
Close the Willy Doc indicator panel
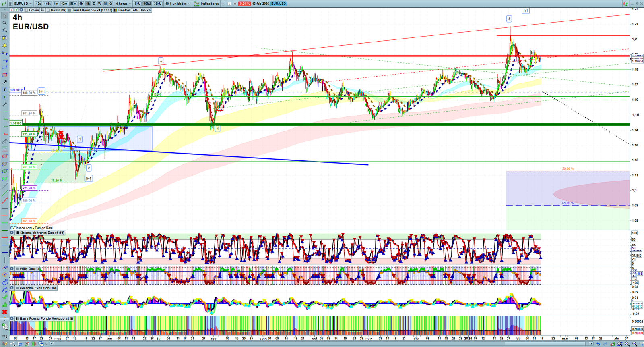tap(12, 268)
